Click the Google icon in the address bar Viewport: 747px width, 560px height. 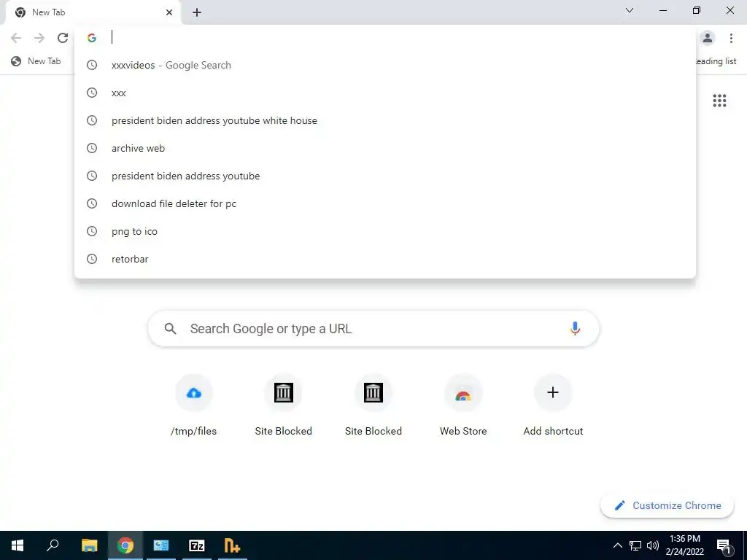pyautogui.click(x=92, y=38)
